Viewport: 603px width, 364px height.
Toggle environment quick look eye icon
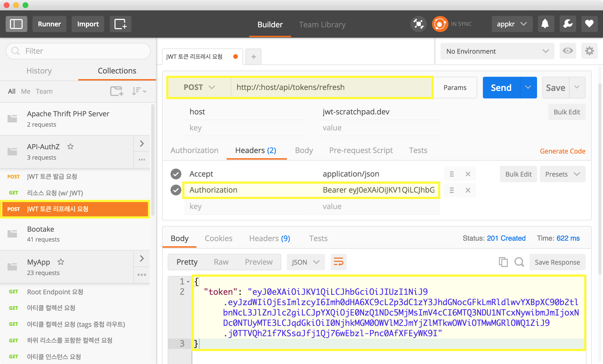point(567,51)
